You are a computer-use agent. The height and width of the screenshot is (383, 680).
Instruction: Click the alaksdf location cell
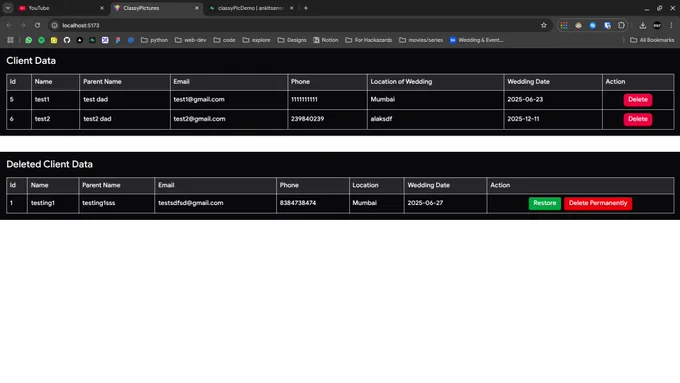(435, 119)
